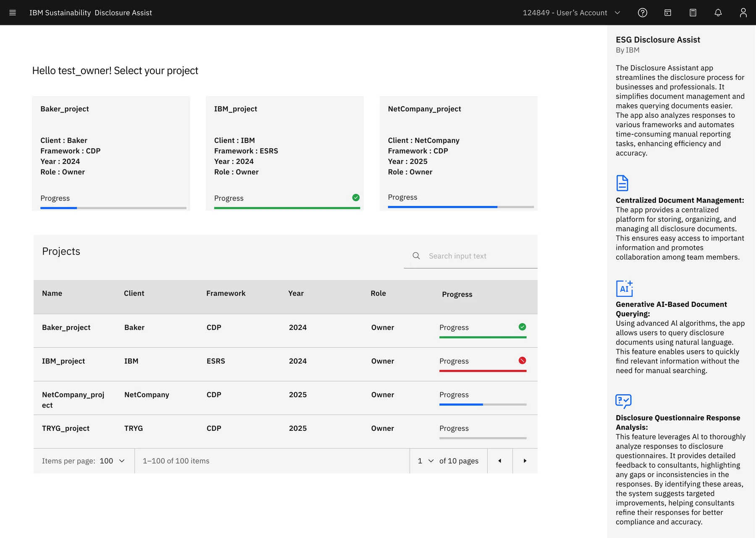Open the help question mark icon
756x538 pixels.
(643, 13)
